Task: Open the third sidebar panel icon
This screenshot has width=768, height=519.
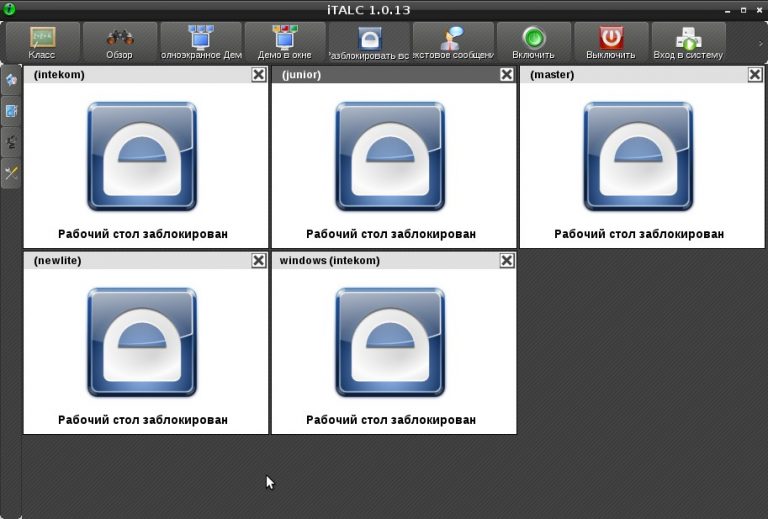Action: [x=11, y=142]
